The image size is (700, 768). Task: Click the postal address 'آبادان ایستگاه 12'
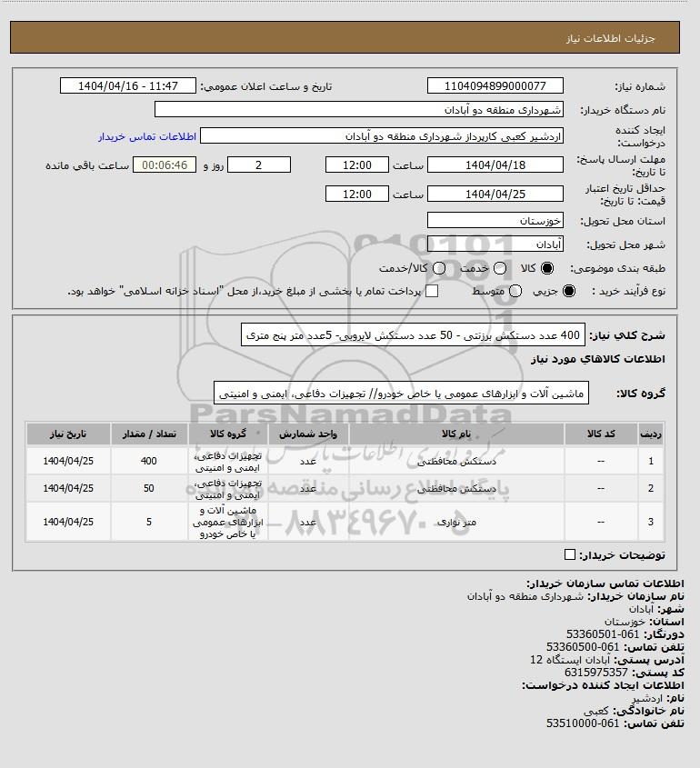click(x=570, y=660)
